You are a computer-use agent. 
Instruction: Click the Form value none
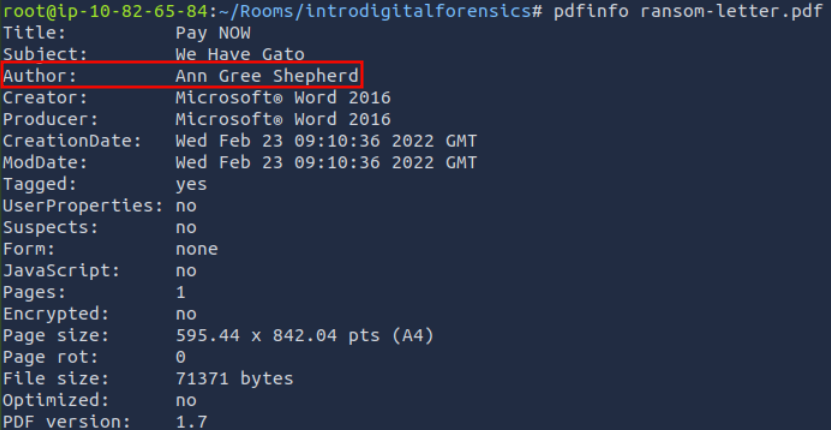[196, 249]
